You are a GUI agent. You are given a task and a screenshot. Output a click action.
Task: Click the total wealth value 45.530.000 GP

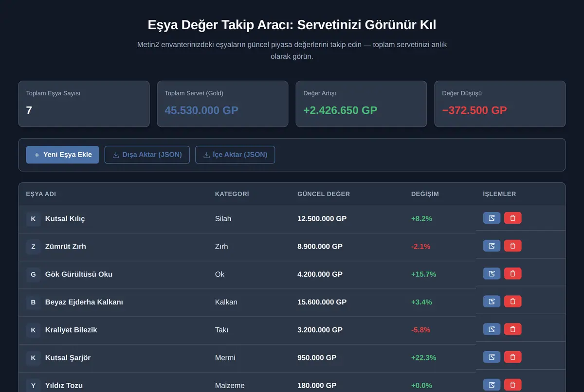click(201, 110)
